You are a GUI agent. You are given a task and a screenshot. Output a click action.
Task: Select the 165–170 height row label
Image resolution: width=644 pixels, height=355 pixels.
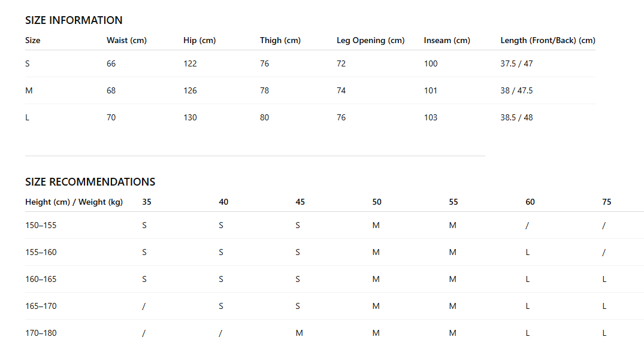point(41,306)
